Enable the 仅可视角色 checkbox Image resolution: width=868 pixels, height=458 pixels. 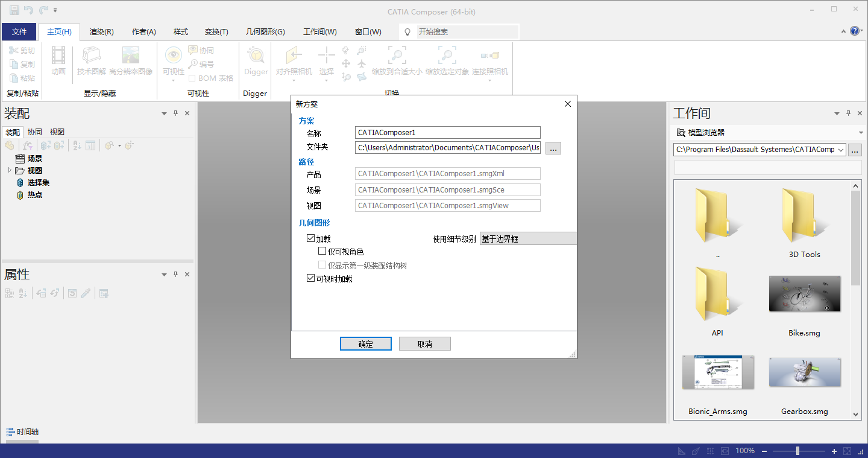click(322, 250)
